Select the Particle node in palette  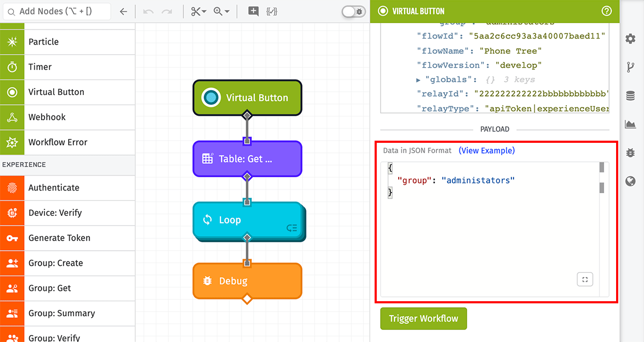tap(67, 42)
